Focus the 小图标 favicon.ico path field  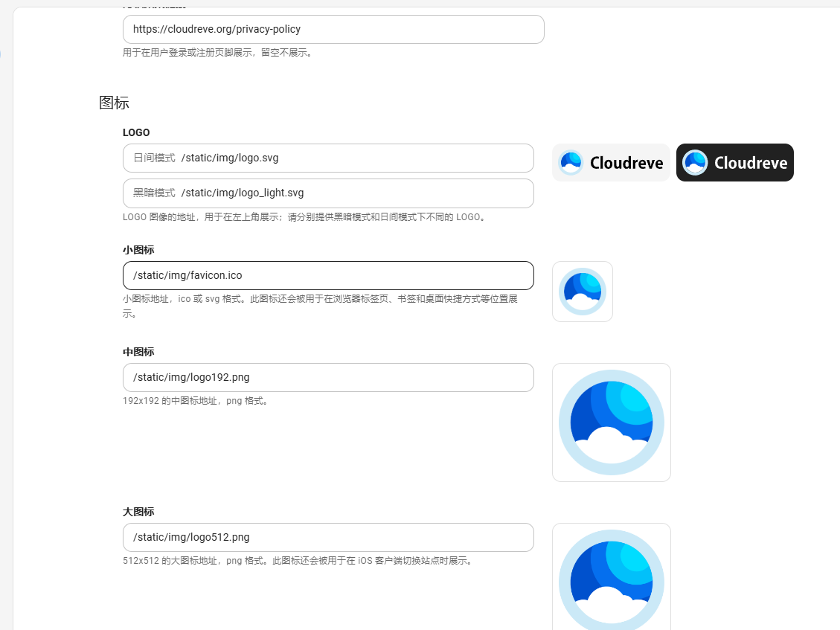tap(328, 275)
